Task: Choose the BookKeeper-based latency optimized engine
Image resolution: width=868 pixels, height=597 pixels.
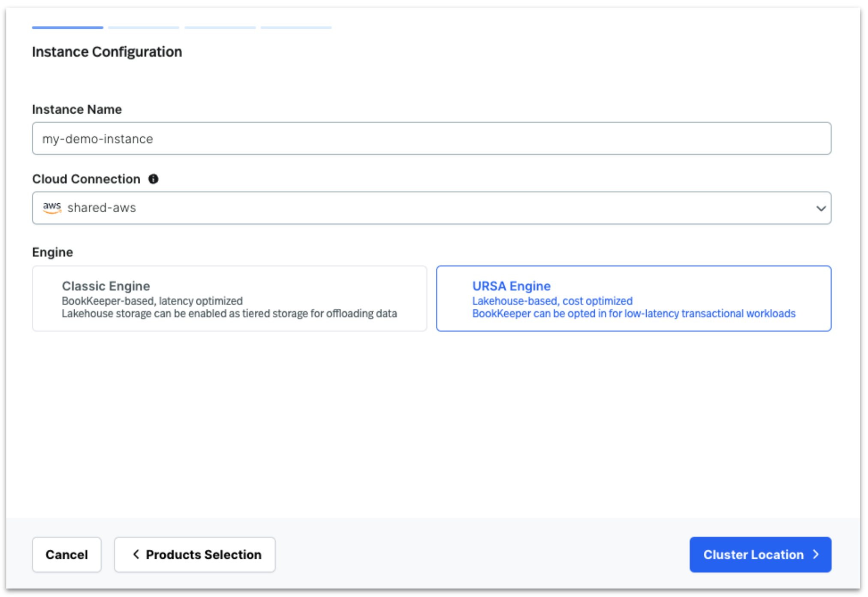Action: 229,298
